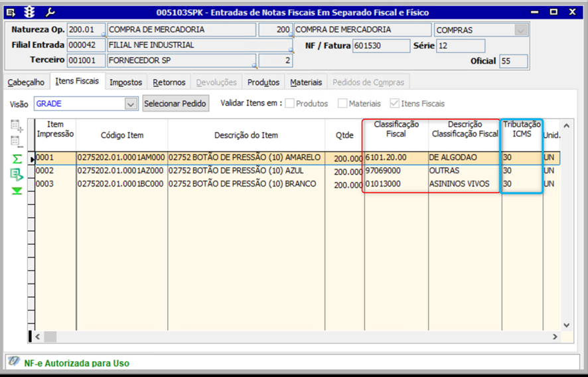Select item code 0275202.01.0001AM000
The width and height of the screenshot is (588, 377).
(122, 158)
